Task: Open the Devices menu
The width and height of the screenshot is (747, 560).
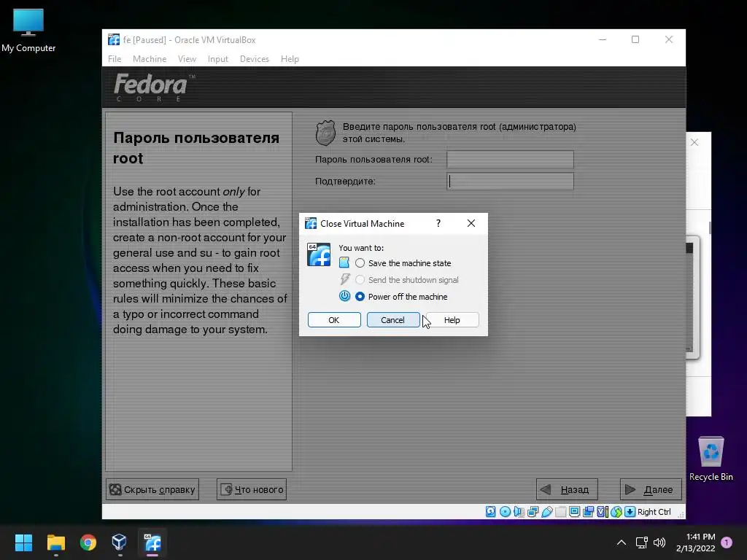Action: pos(255,59)
